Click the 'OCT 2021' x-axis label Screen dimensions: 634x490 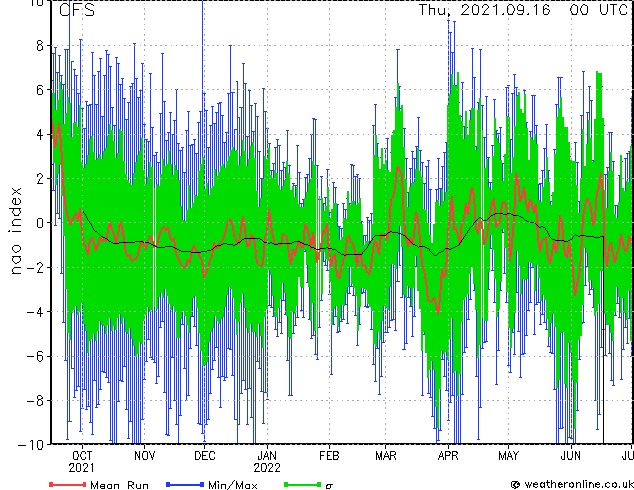click(82, 462)
